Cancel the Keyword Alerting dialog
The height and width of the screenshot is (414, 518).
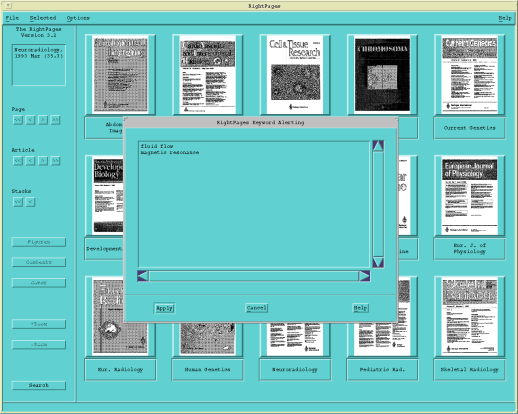point(256,308)
